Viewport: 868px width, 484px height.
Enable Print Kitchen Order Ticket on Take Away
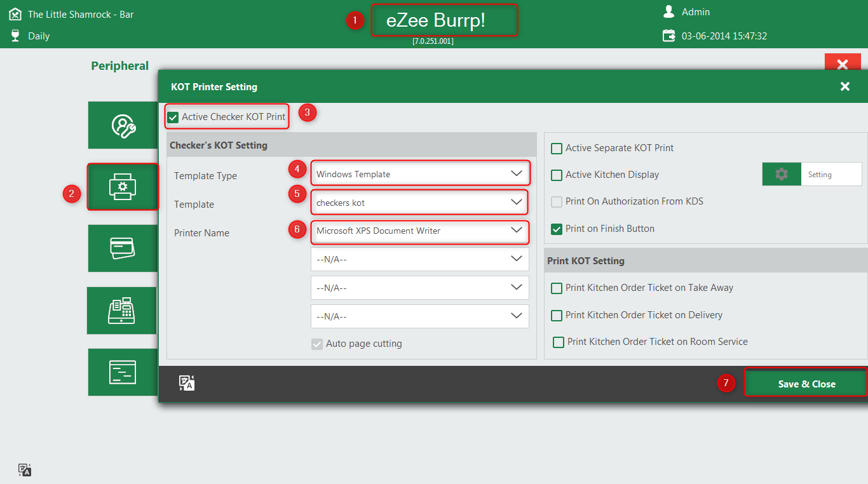click(x=557, y=288)
